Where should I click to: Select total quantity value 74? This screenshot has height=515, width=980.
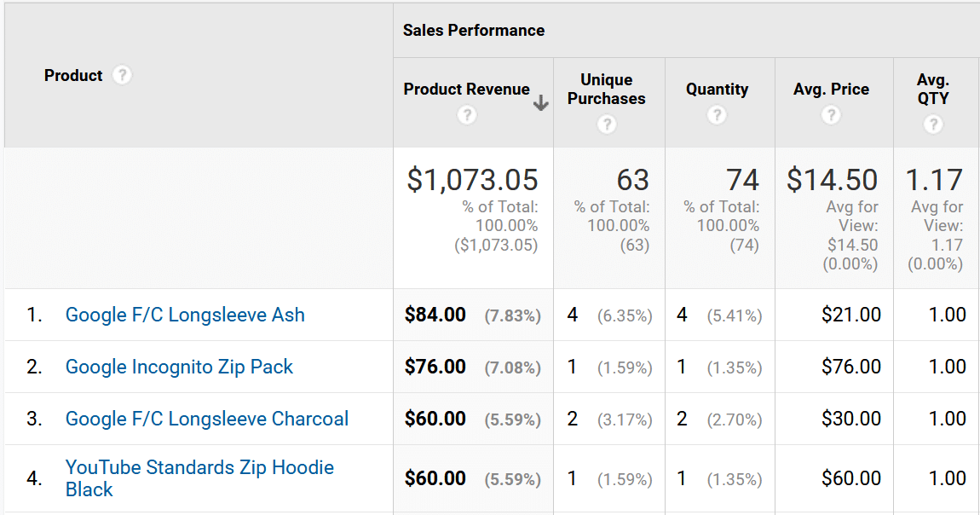point(742,180)
